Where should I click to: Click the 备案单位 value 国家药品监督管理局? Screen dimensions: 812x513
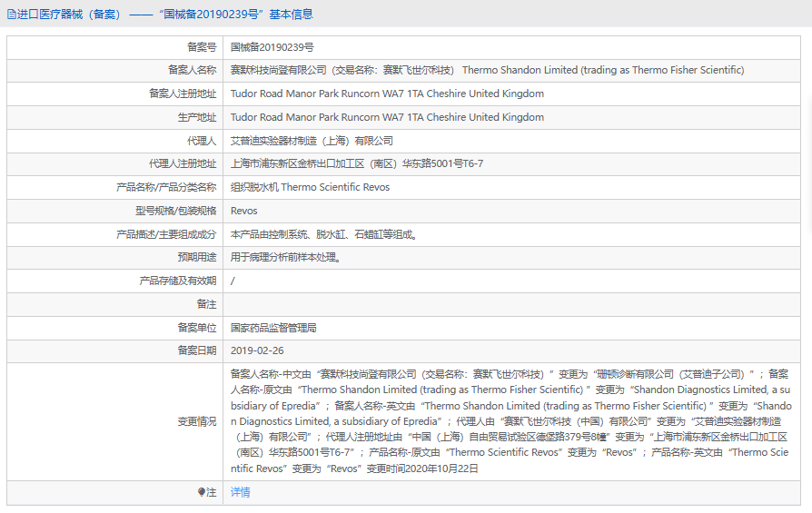point(273,328)
